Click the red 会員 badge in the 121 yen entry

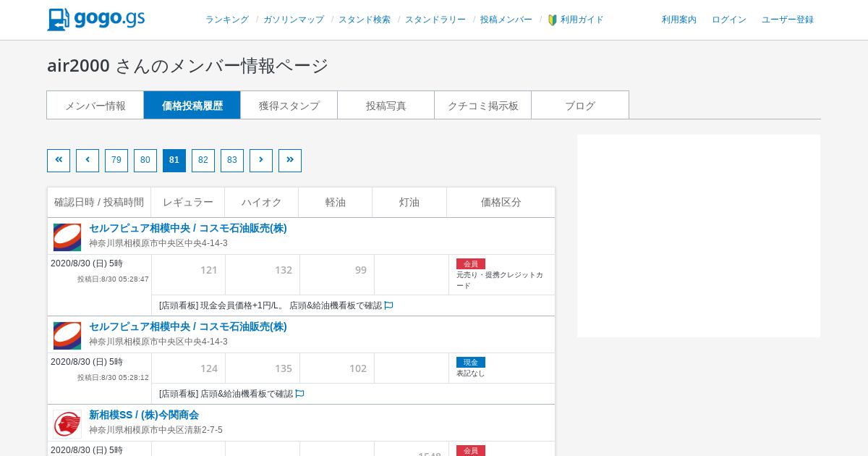tap(471, 264)
